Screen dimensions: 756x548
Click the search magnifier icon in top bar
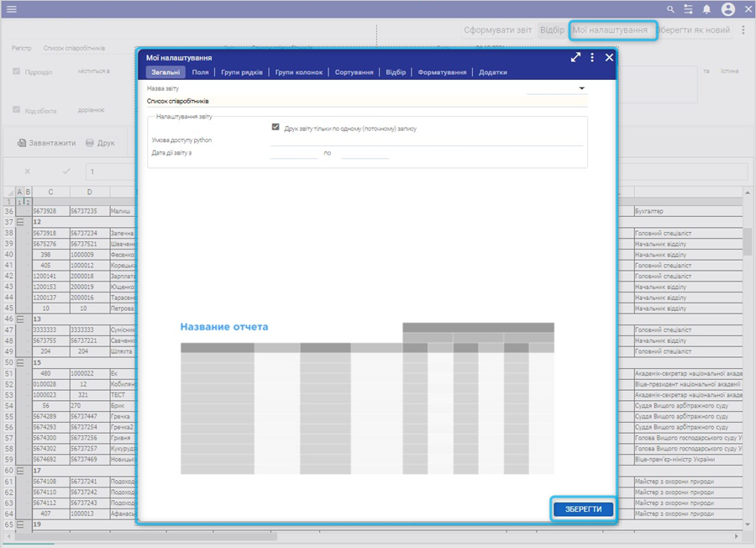click(x=670, y=9)
